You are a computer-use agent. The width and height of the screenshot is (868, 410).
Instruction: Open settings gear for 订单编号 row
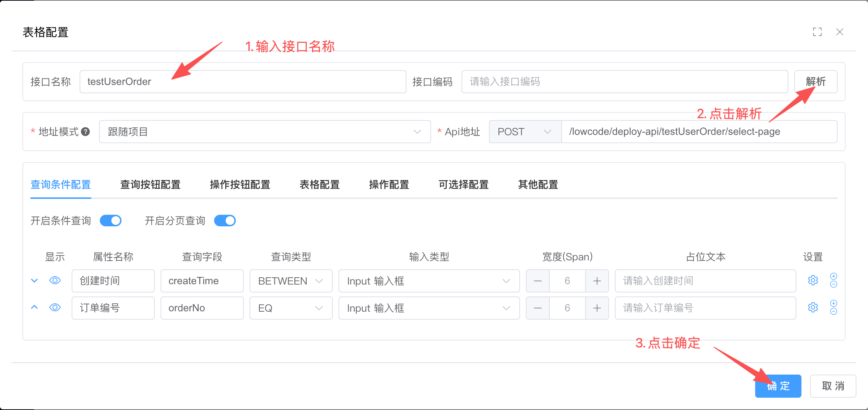pyautogui.click(x=813, y=307)
